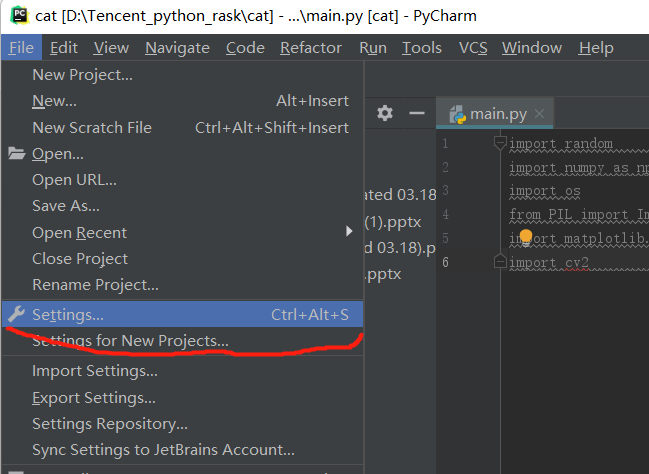
Task: Open the Tools menu
Action: coord(422,48)
